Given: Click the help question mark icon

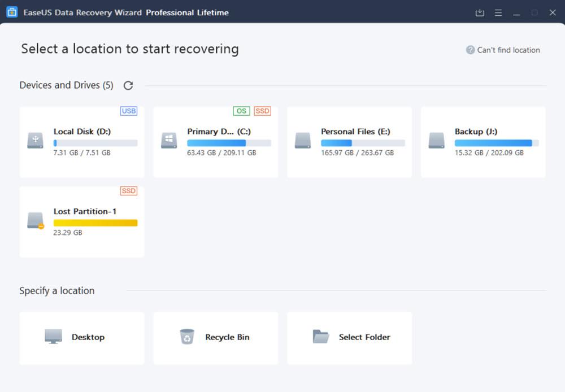Looking at the screenshot, I should pyautogui.click(x=470, y=50).
